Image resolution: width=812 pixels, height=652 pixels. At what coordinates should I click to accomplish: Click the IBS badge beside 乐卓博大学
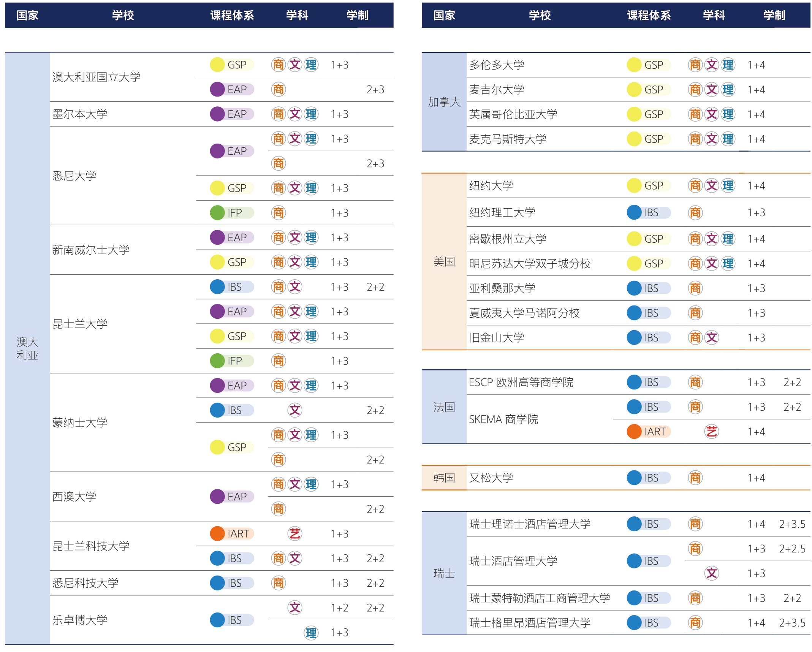232,620
